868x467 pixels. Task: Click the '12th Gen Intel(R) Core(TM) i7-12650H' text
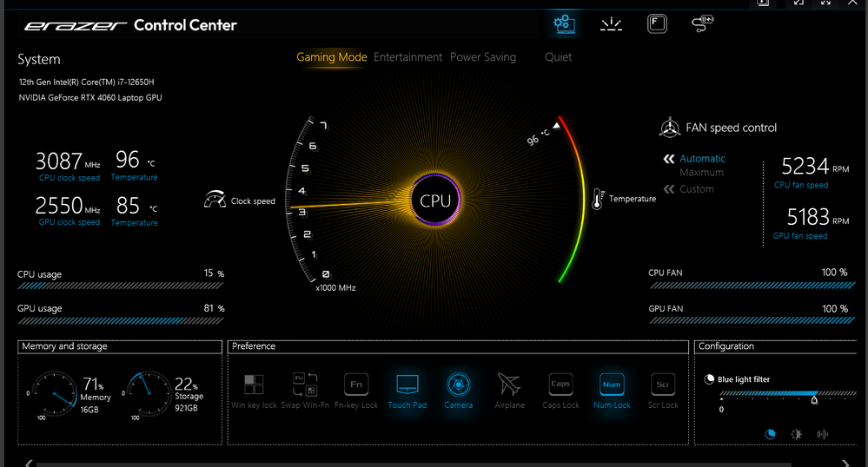pyautogui.click(x=86, y=82)
